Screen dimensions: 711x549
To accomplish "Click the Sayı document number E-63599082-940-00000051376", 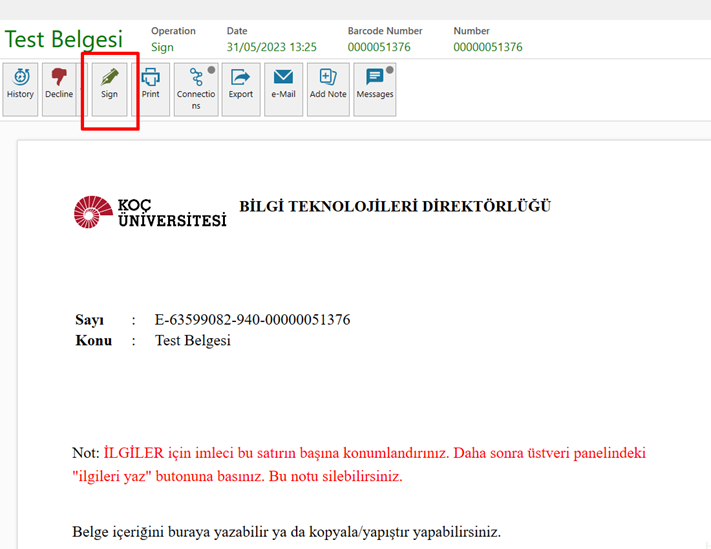I will [252, 320].
